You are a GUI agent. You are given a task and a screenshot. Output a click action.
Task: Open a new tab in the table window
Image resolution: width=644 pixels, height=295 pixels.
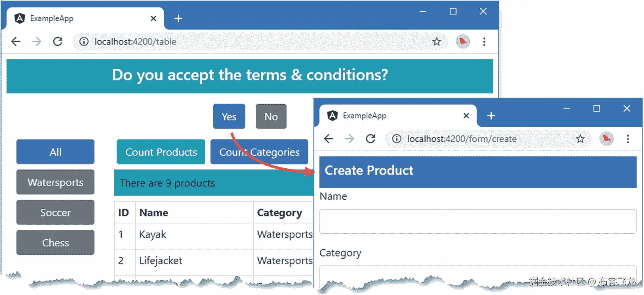[x=178, y=18]
